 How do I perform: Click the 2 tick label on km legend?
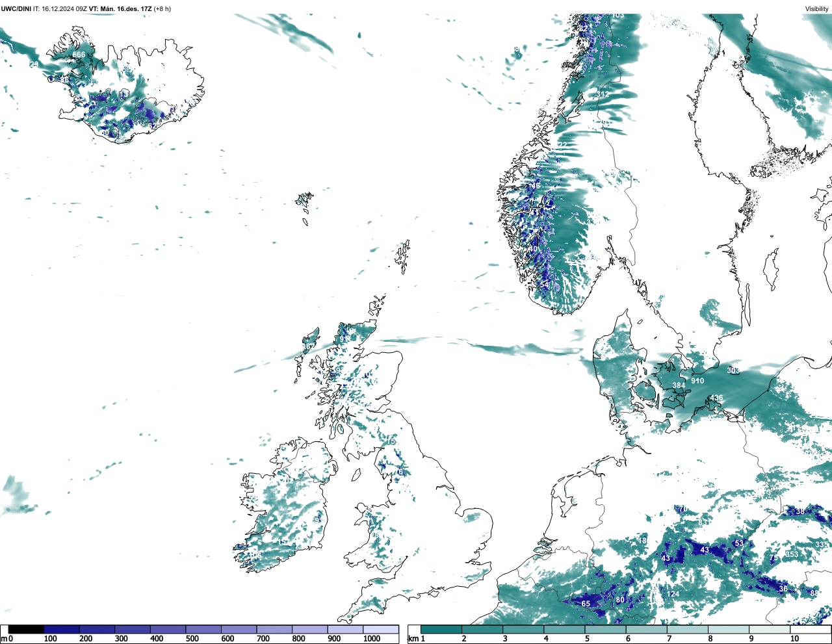[x=464, y=639]
